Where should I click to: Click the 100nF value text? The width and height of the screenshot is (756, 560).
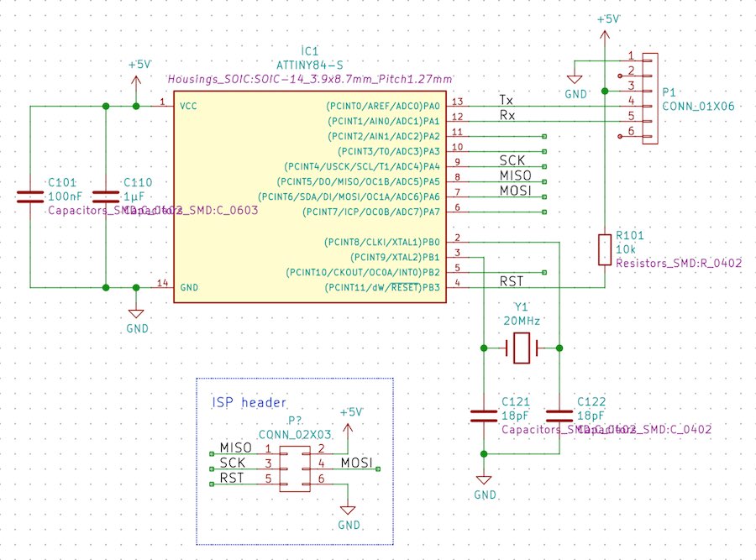point(65,196)
